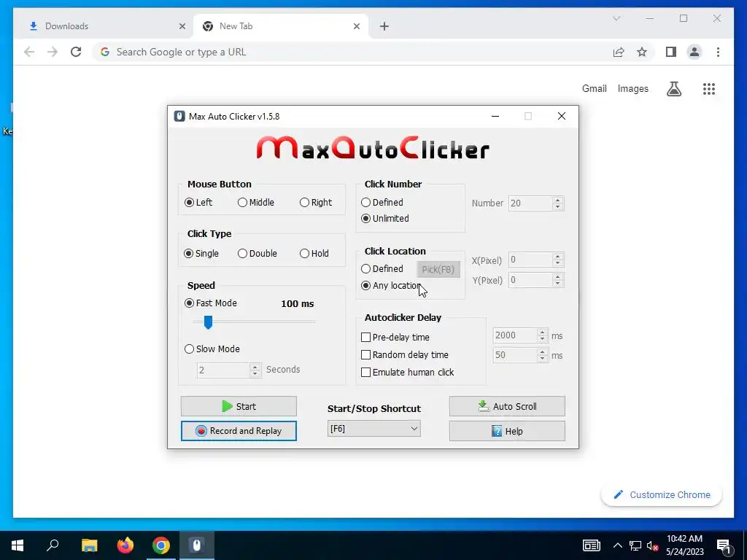Click Chrome's forward arrow
Image resolution: width=747 pixels, height=560 pixels.
point(53,52)
